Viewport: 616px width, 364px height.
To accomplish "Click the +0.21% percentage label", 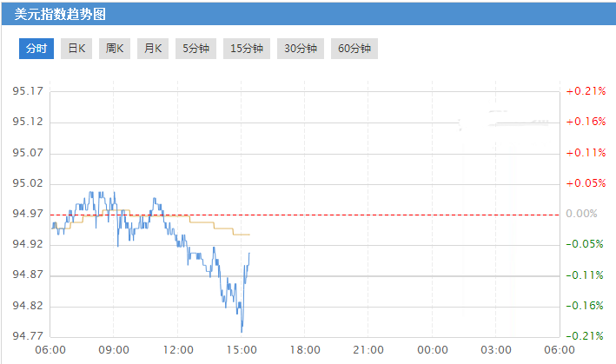I will click(585, 91).
